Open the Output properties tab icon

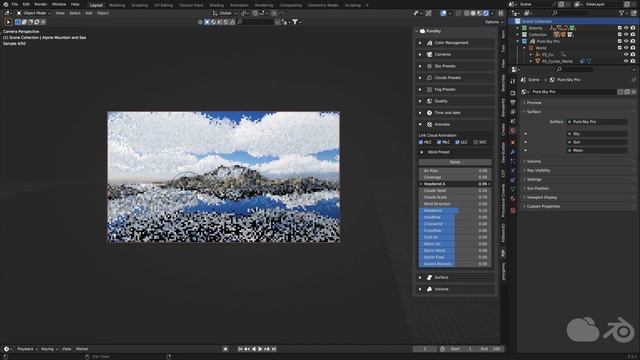coord(513,102)
